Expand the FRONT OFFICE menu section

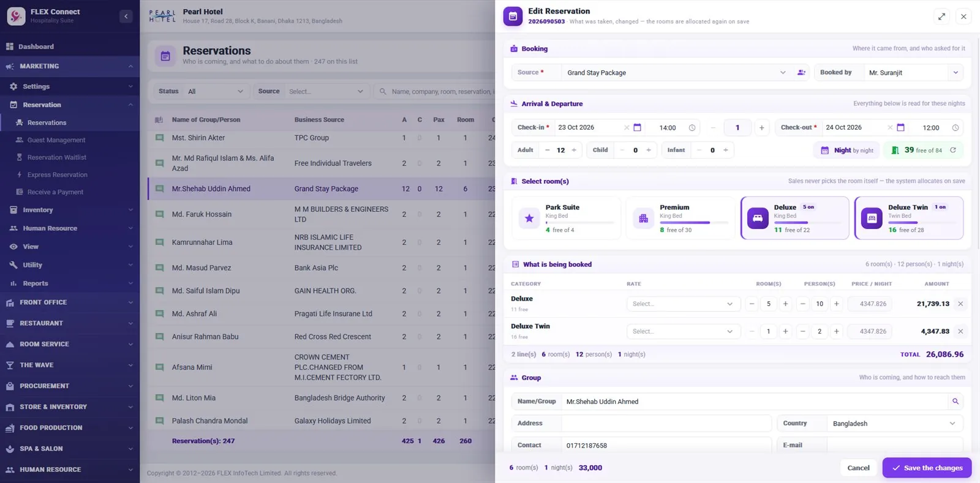(x=70, y=302)
